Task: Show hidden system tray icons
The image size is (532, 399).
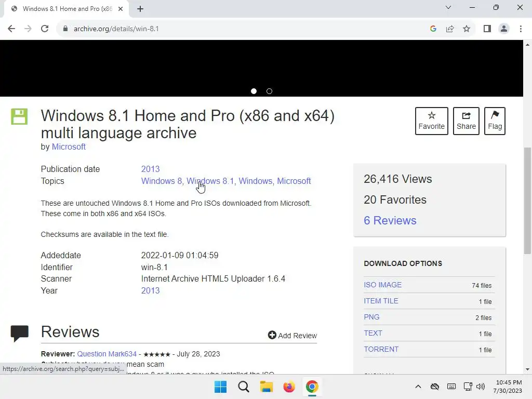Action: click(x=418, y=387)
